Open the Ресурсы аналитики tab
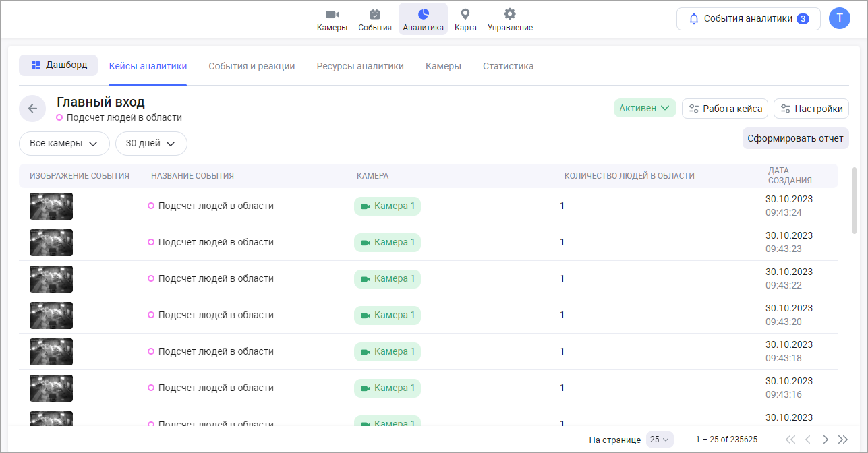868x453 pixels. (360, 66)
